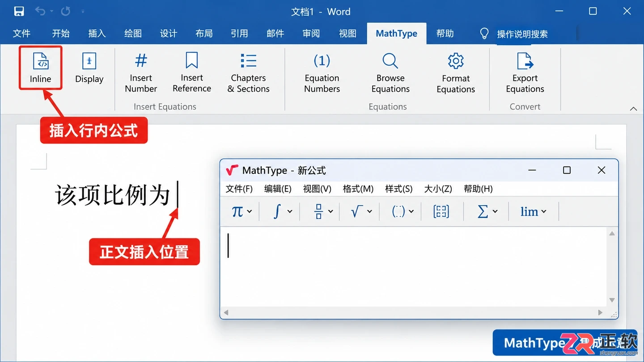The image size is (644, 362).
Task: Open MathType 文件(F) menu
Action: [x=239, y=189]
